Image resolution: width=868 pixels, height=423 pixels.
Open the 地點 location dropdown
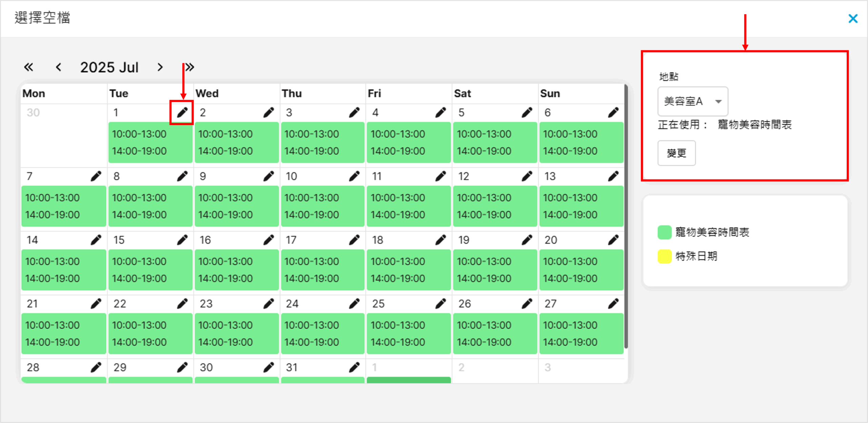point(693,101)
